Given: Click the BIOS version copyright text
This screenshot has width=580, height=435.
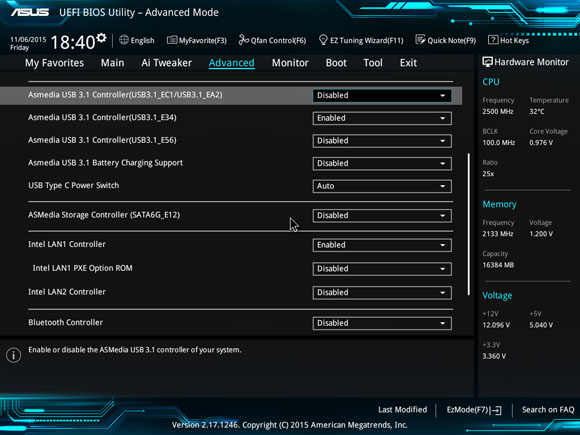Looking at the screenshot, I should click(x=290, y=425).
